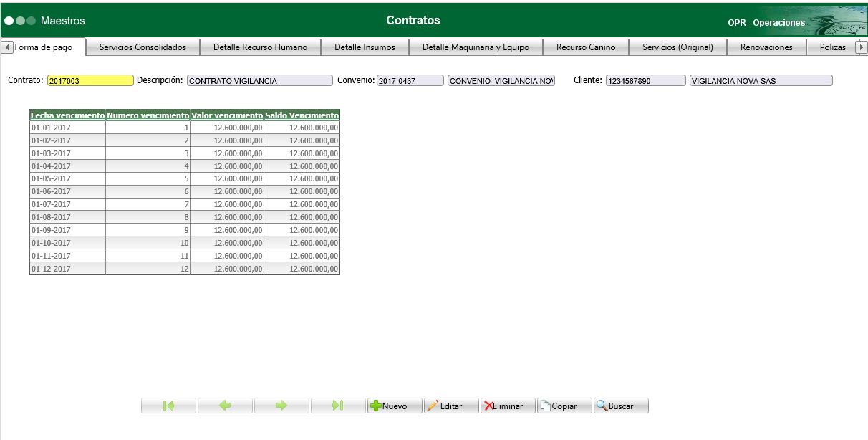Sort by Fecha vencimiento column header

click(x=67, y=115)
